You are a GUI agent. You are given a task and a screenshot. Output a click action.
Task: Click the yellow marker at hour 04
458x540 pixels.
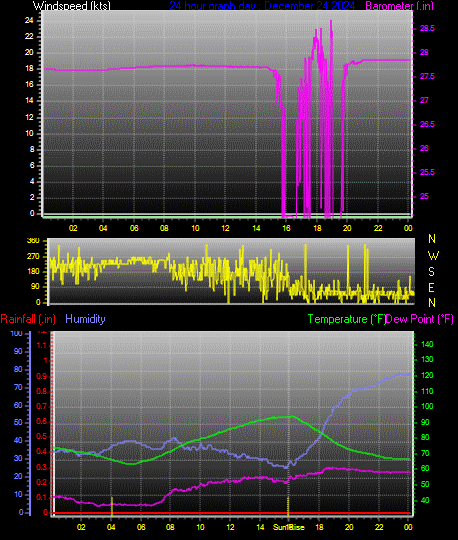pyautogui.click(x=112, y=507)
